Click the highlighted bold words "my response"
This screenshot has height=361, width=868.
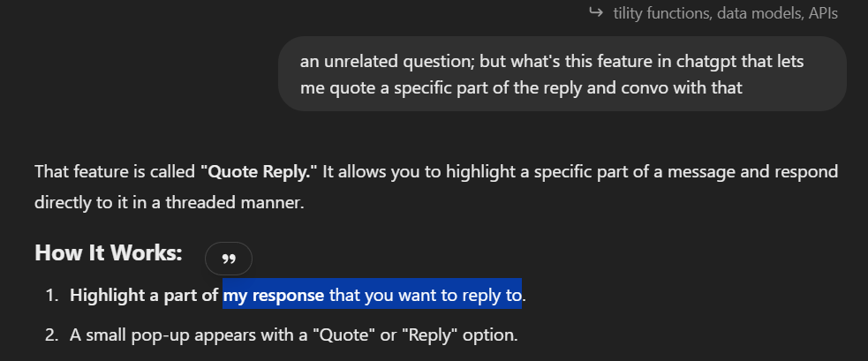coord(274,295)
